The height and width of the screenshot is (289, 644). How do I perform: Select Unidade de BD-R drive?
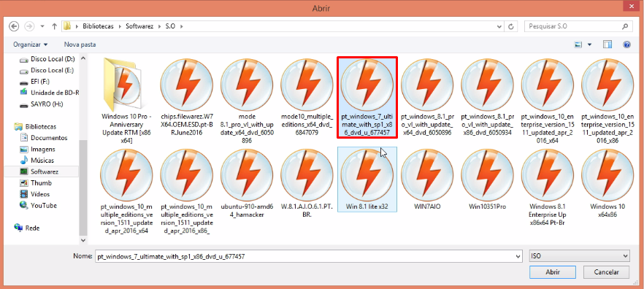50,93
